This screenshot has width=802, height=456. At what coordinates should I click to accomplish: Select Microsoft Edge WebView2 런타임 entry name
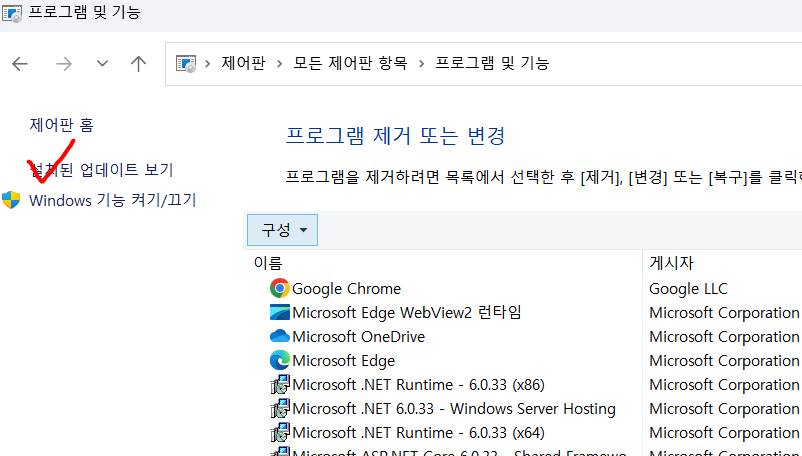[x=407, y=312]
